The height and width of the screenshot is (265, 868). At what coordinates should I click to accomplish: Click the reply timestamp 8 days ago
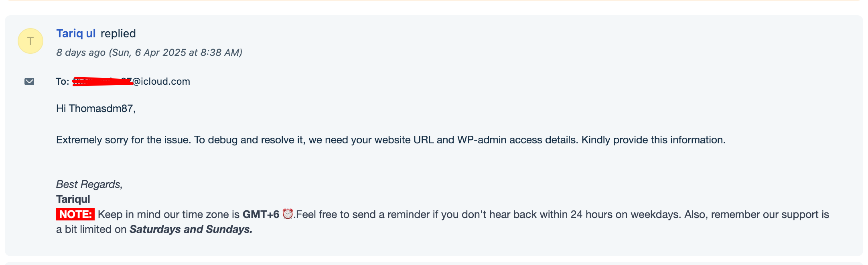pos(81,53)
